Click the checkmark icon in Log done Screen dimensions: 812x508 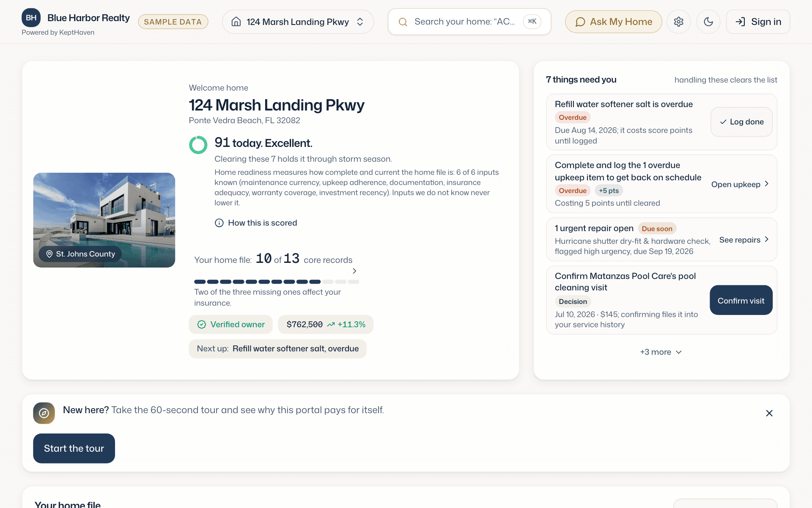pos(723,122)
